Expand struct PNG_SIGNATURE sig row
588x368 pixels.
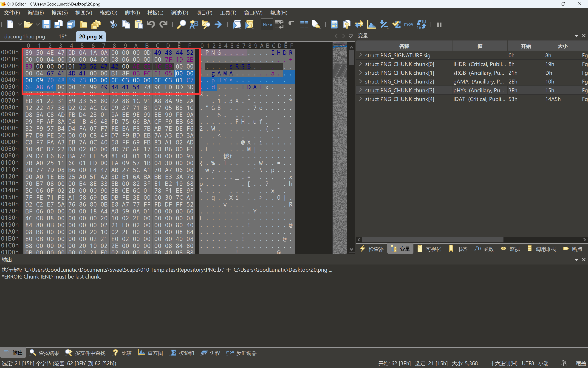[360, 55]
